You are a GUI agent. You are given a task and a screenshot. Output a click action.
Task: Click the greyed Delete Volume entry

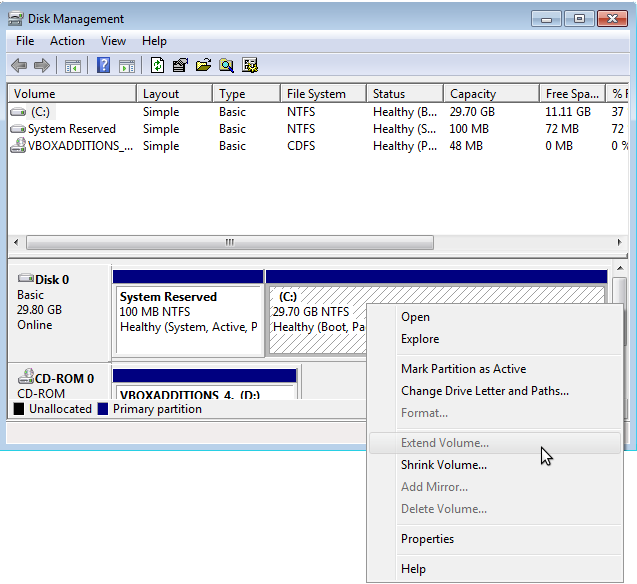(495, 508)
